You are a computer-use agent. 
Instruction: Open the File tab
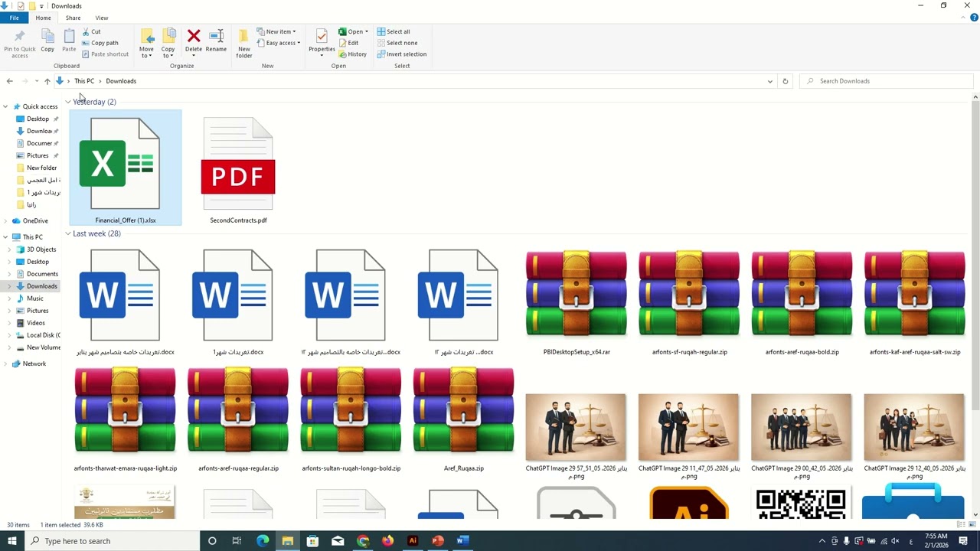[x=14, y=18]
